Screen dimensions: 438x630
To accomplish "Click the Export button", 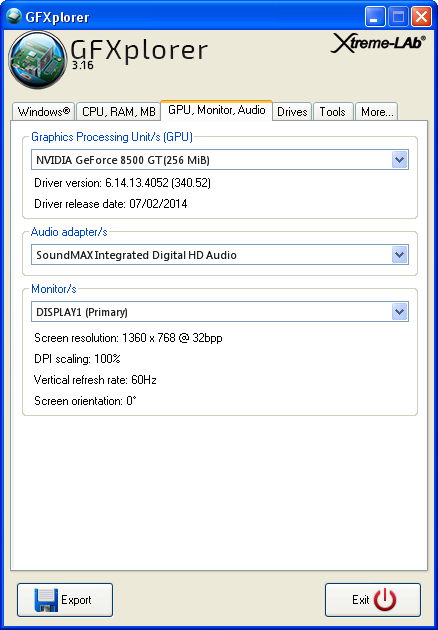I will point(65,600).
